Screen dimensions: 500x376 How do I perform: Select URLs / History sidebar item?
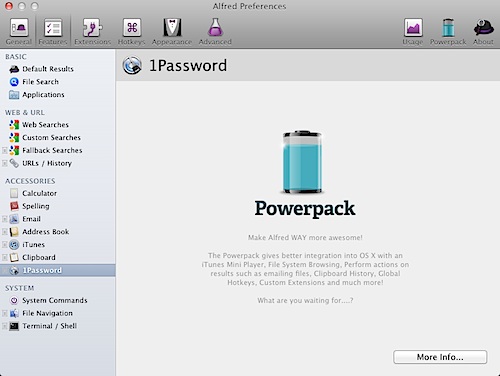(x=58, y=163)
